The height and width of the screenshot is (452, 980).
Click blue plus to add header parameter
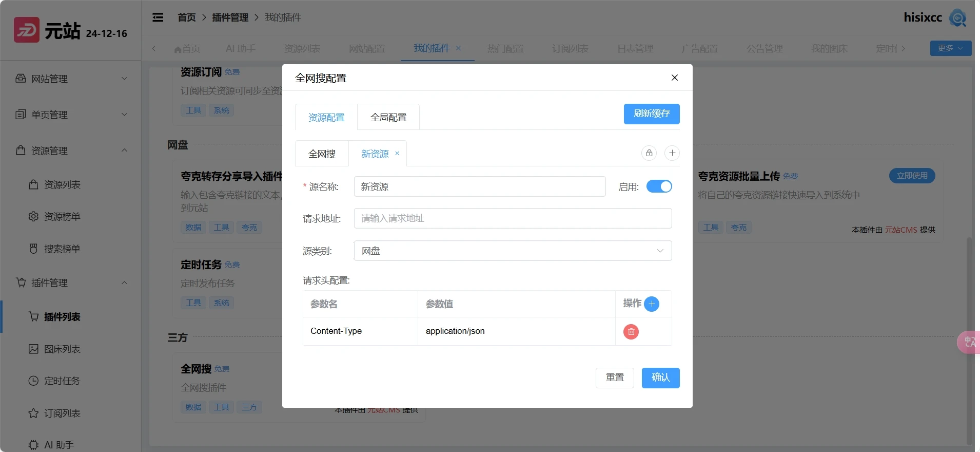tap(652, 304)
